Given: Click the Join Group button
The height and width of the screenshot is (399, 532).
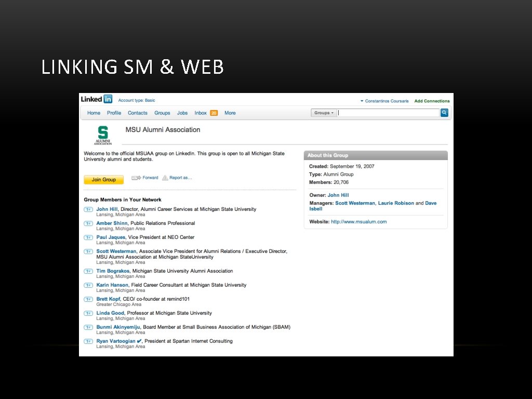Looking at the screenshot, I should click(x=104, y=179).
